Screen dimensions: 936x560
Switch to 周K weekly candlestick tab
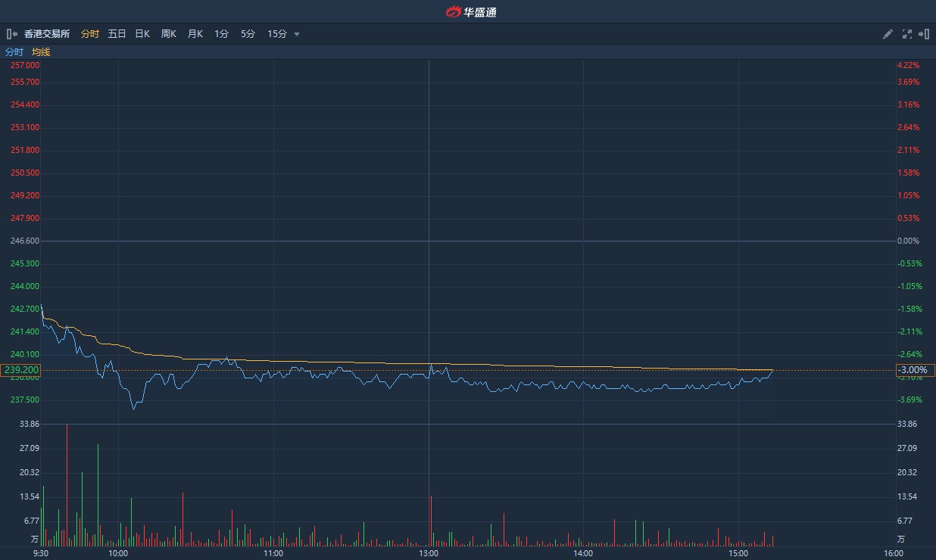168,34
